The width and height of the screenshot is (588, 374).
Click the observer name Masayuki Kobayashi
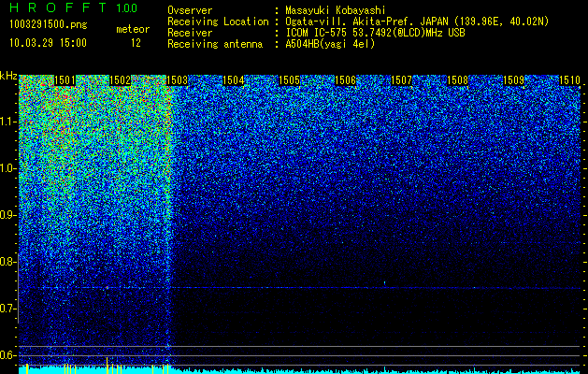click(336, 10)
